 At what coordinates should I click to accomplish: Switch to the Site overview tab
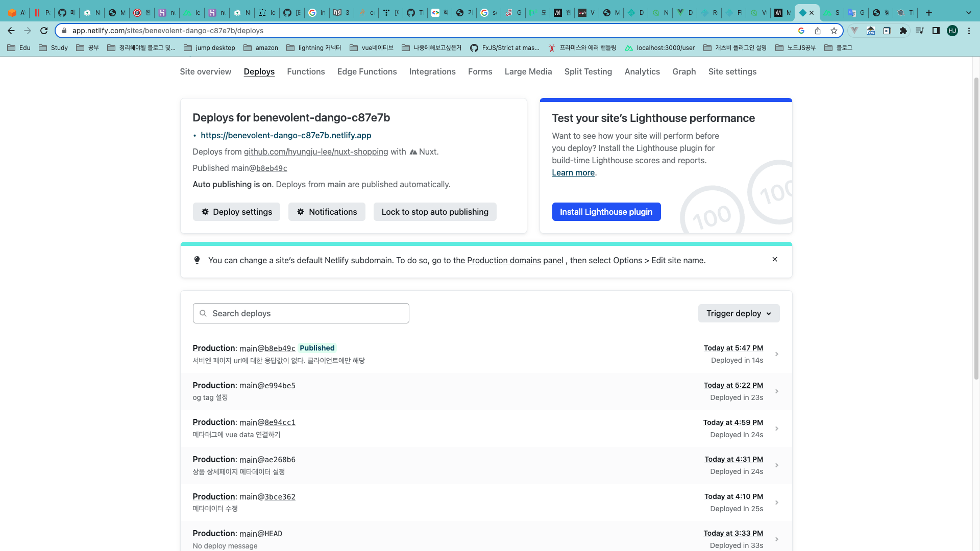pos(205,71)
